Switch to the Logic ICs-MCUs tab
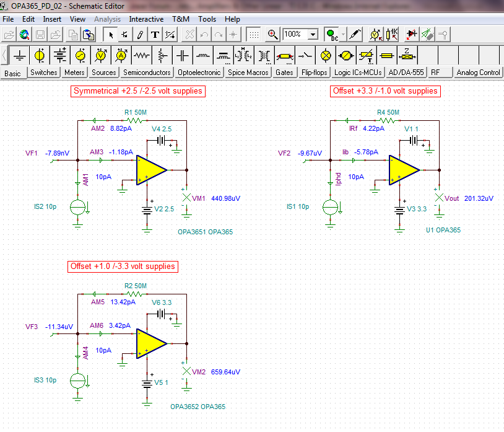Viewport: 504px width, 432px height. [x=358, y=73]
